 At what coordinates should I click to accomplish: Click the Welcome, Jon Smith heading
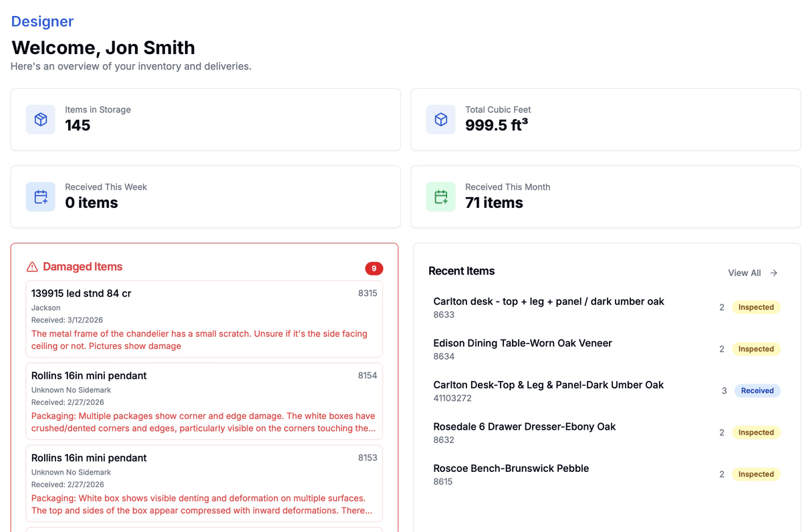click(x=104, y=48)
